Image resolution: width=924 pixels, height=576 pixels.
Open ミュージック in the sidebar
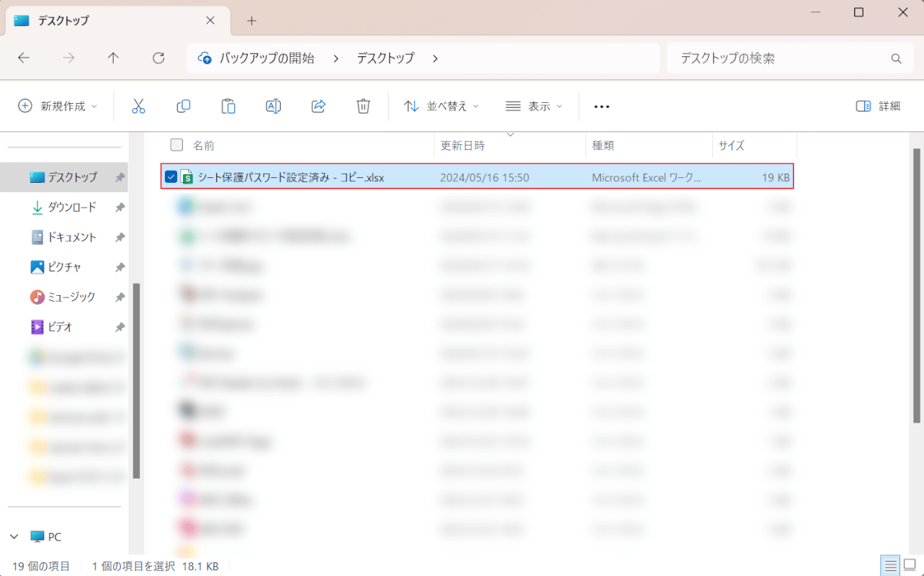pyautogui.click(x=64, y=297)
